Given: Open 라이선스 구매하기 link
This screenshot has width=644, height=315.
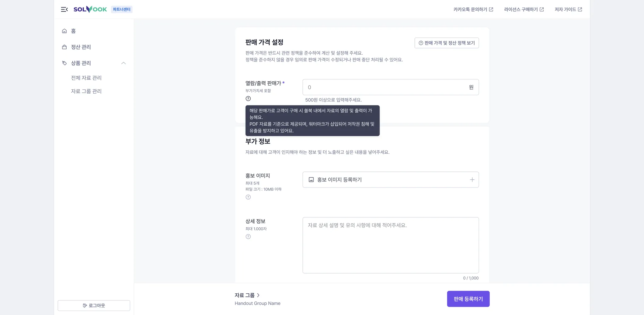Looking at the screenshot, I should (x=524, y=9).
